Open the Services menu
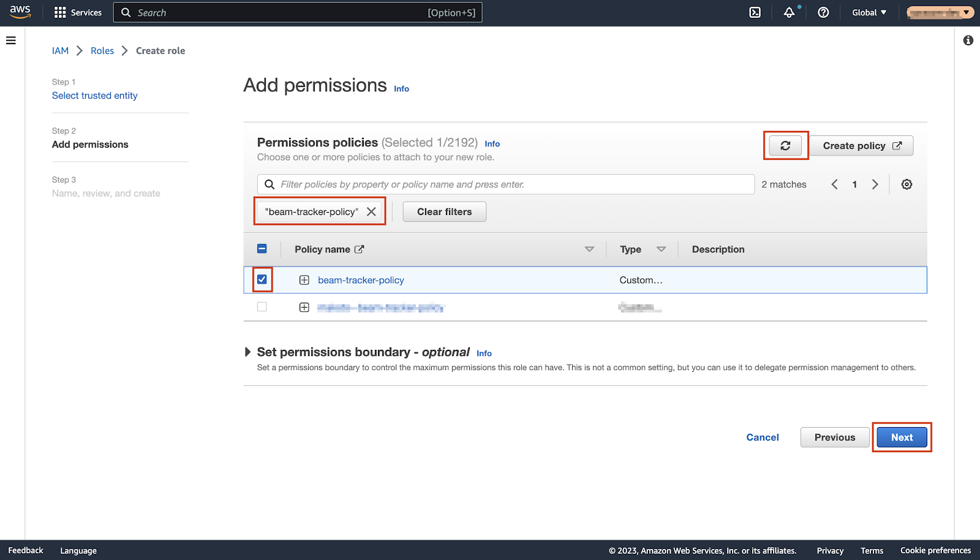This screenshot has height=560, width=980. (78, 12)
